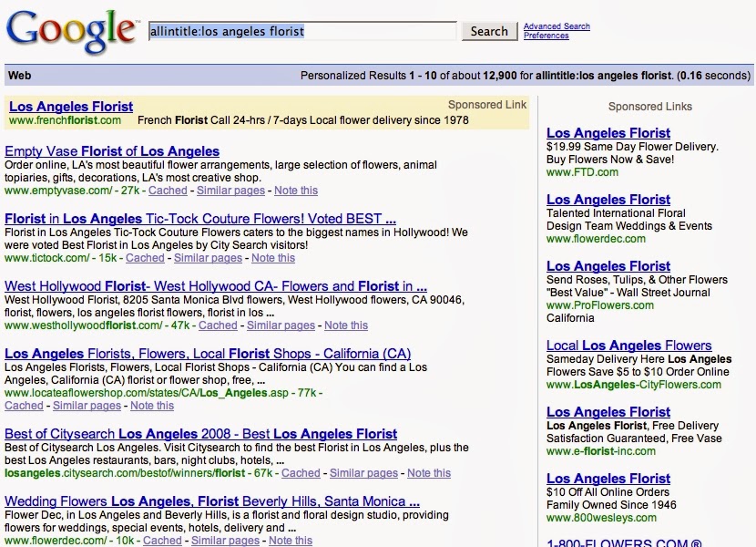Click Note this for citysearch.com result
The image size is (756, 547).
tap(429, 473)
